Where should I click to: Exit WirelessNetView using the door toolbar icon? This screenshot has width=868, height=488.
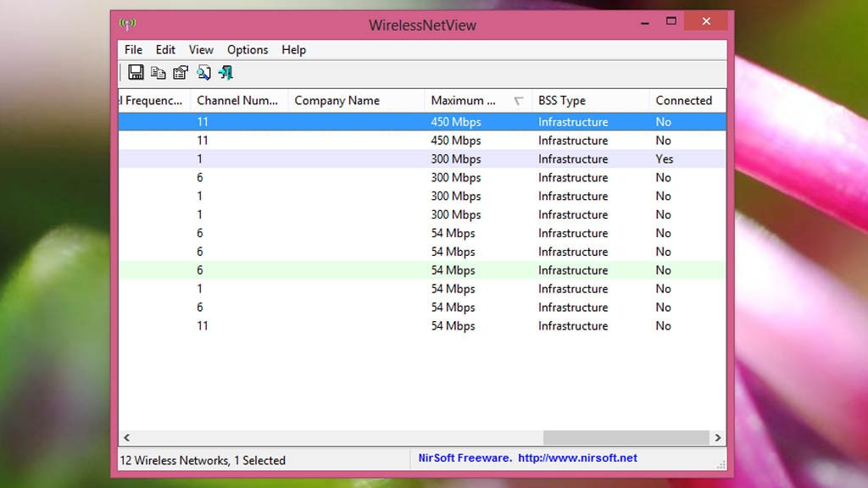pos(226,73)
